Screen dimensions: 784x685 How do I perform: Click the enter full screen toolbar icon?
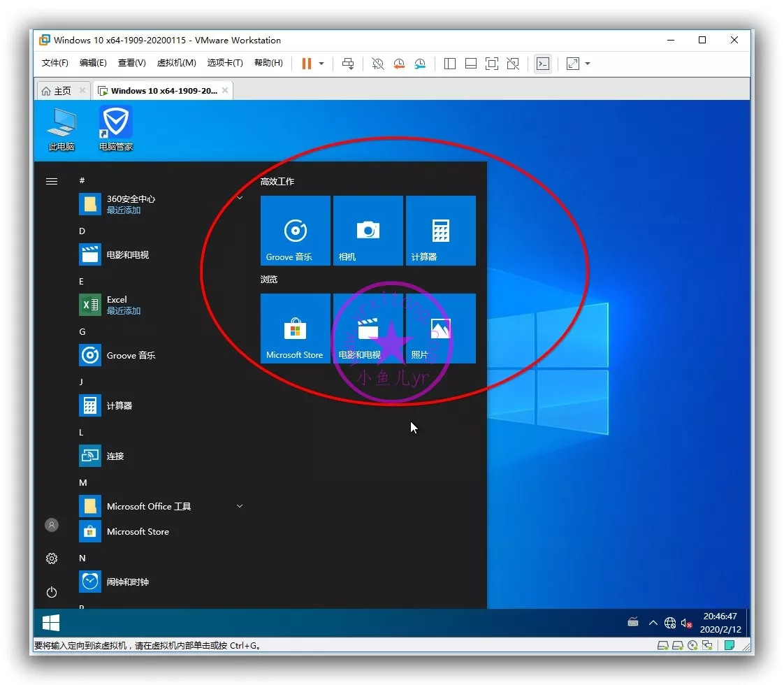(x=492, y=64)
